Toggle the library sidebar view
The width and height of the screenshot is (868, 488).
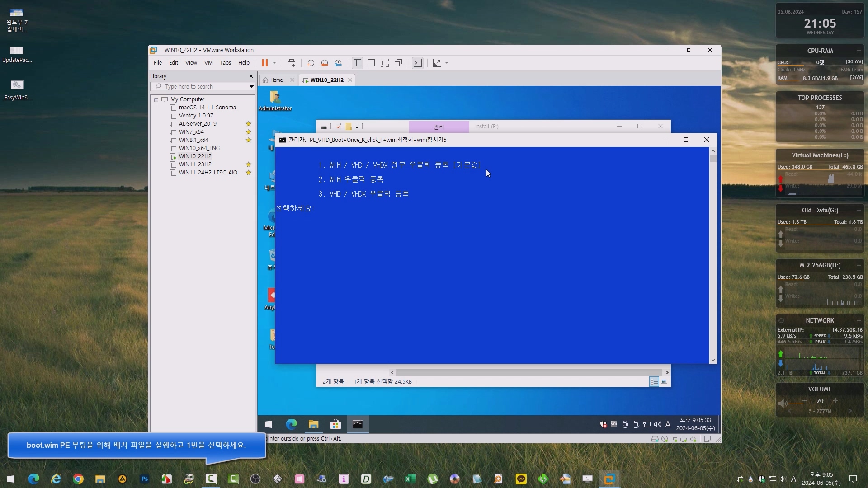coord(358,63)
